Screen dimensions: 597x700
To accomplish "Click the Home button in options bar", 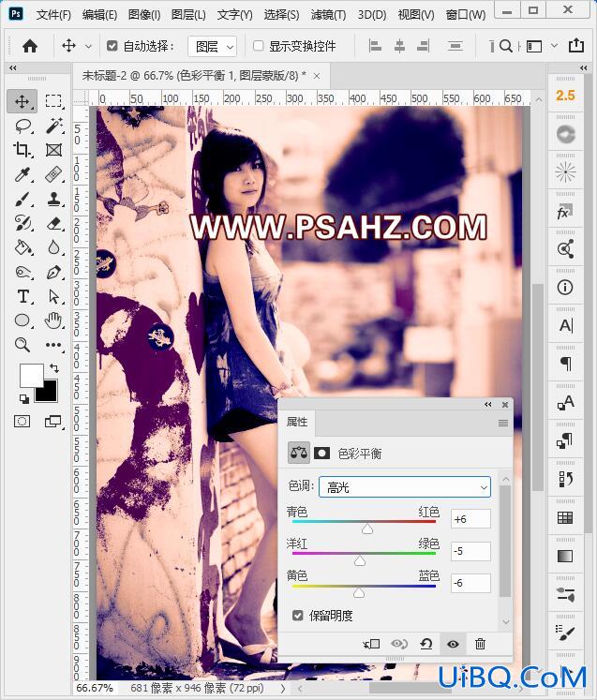I will pos(30,46).
